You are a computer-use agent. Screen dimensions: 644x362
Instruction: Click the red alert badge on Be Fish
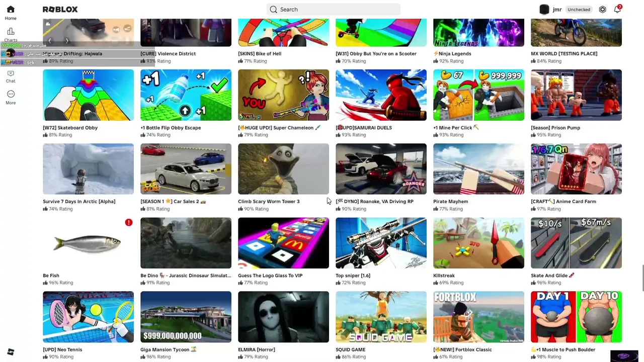pos(129,222)
